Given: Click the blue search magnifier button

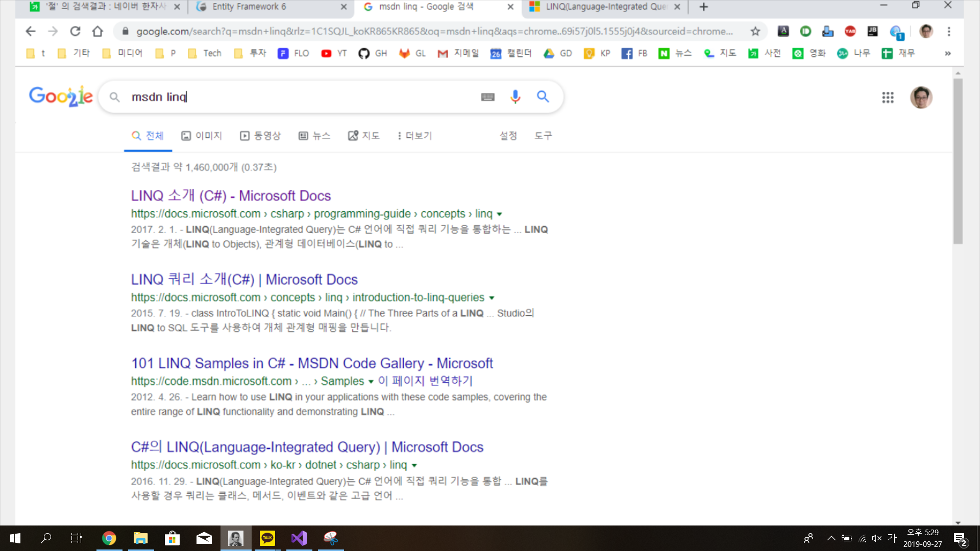Looking at the screenshot, I should pos(543,96).
